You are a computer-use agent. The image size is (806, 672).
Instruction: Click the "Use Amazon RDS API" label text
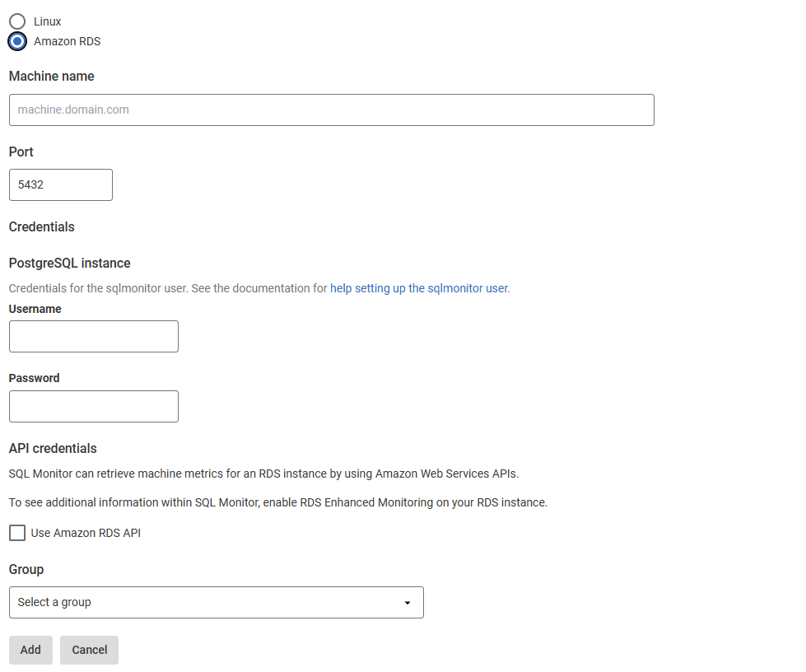pos(86,533)
